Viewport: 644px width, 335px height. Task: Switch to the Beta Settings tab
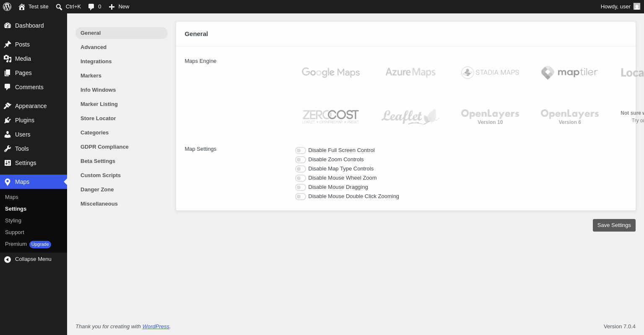pos(122,161)
